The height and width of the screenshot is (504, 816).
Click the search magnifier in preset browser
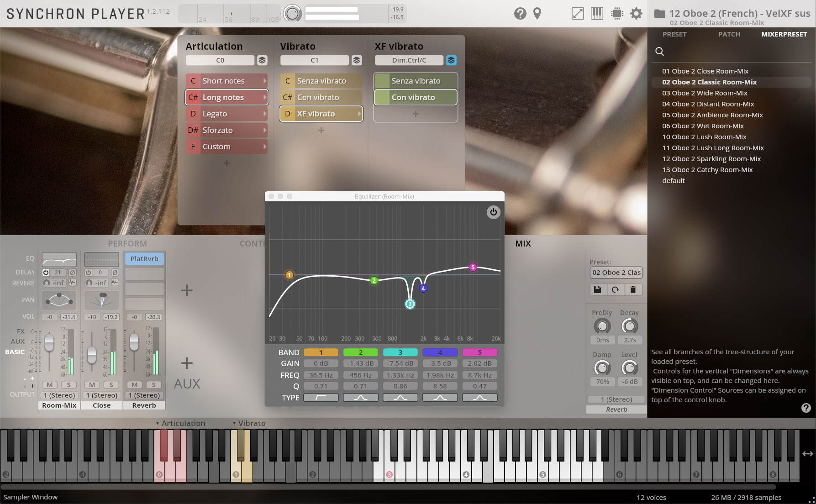pos(659,52)
